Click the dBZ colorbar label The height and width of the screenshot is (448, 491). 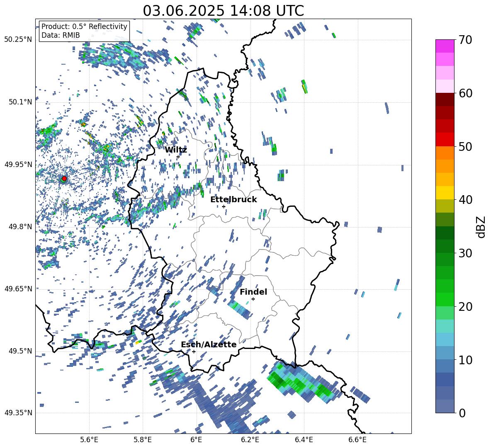coord(481,227)
